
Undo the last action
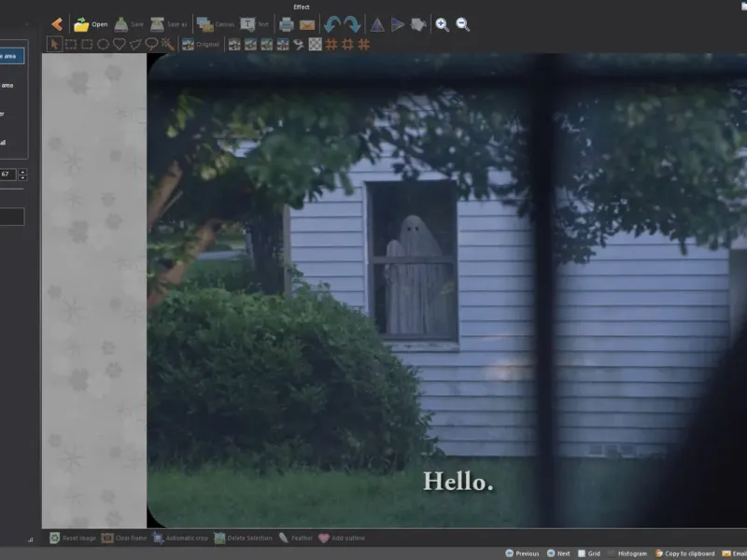tap(331, 24)
